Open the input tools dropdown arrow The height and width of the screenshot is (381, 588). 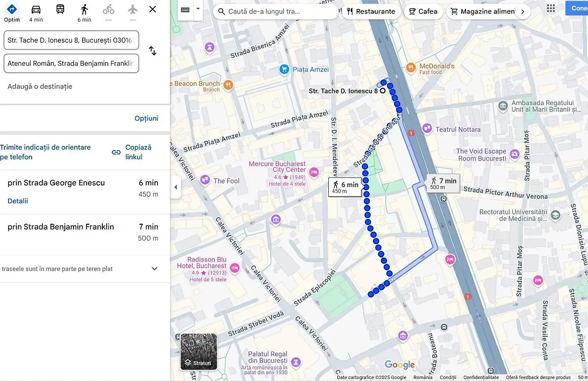[198, 9]
